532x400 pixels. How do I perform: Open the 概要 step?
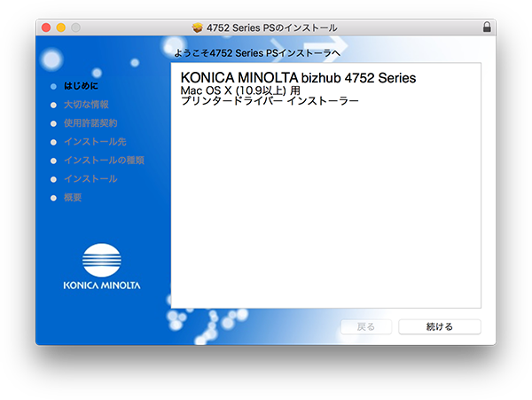pos(73,198)
